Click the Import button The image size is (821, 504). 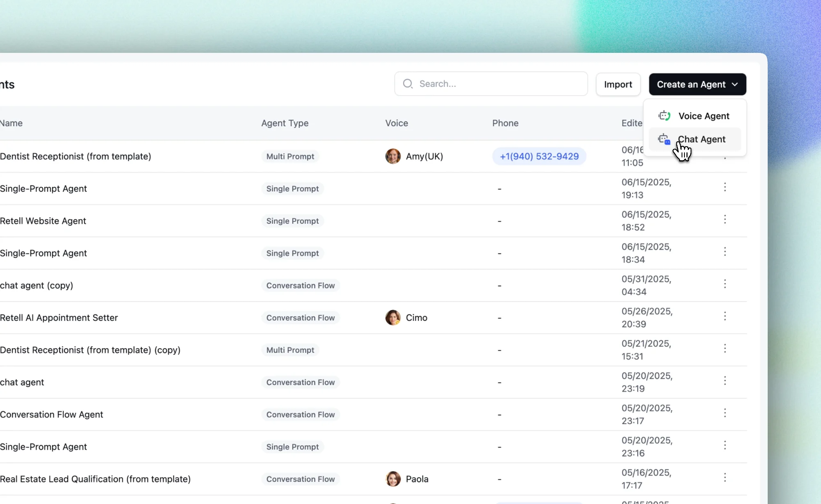point(618,84)
